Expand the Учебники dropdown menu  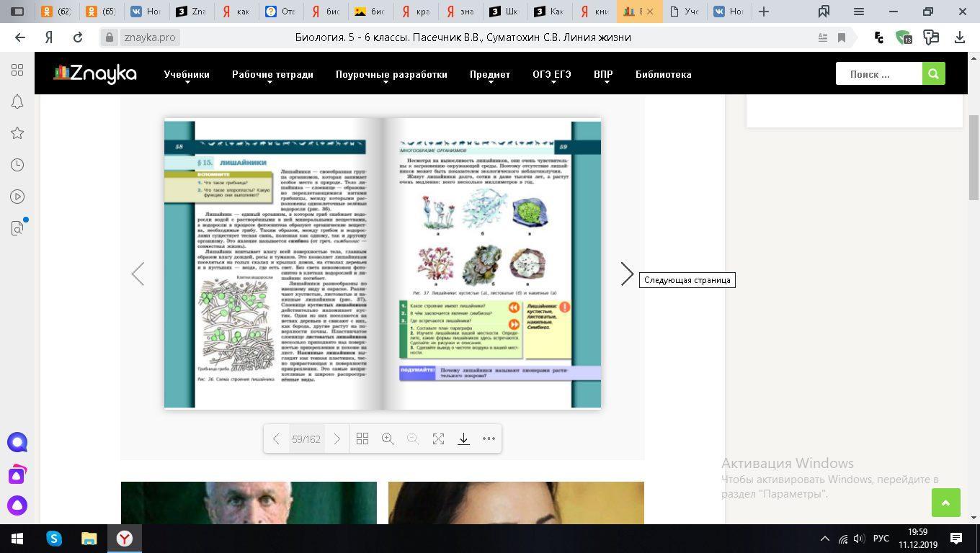(x=187, y=74)
